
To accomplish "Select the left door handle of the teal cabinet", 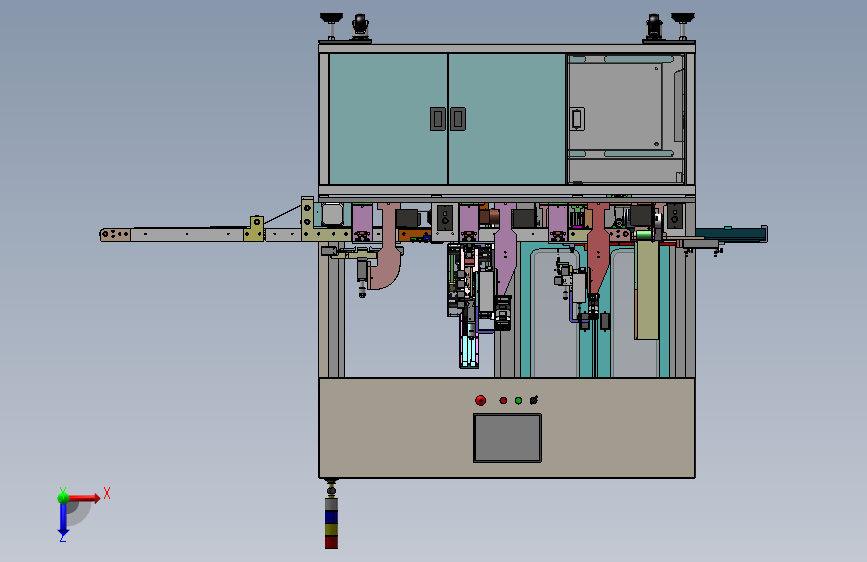I will [438, 119].
